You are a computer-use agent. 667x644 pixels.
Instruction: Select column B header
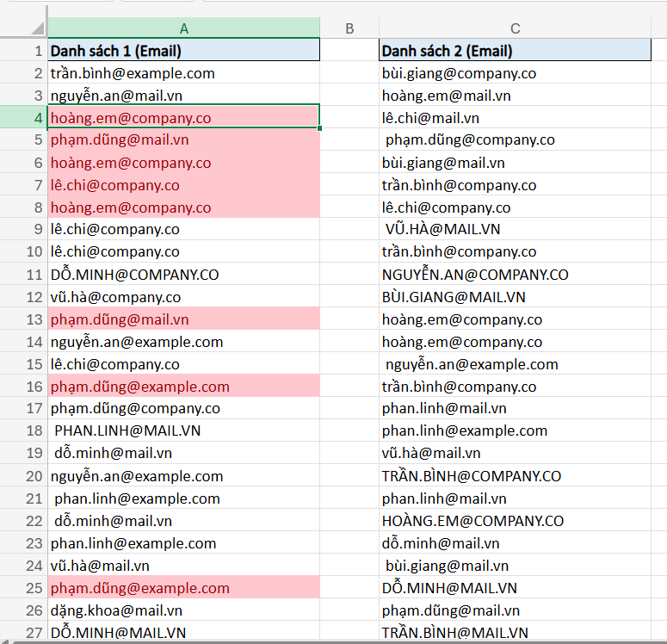(x=349, y=28)
